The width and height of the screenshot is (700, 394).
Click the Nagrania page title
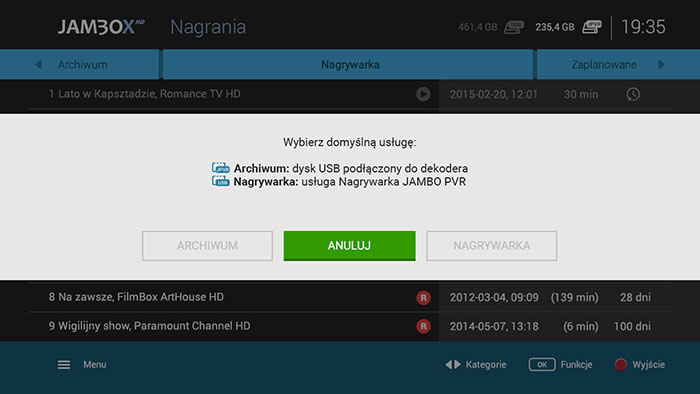point(208,27)
